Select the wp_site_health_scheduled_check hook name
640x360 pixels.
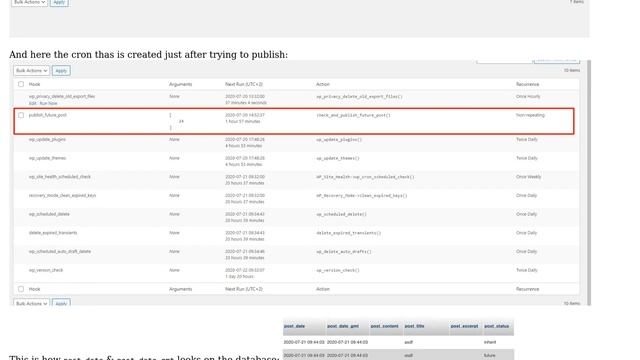[60, 177]
